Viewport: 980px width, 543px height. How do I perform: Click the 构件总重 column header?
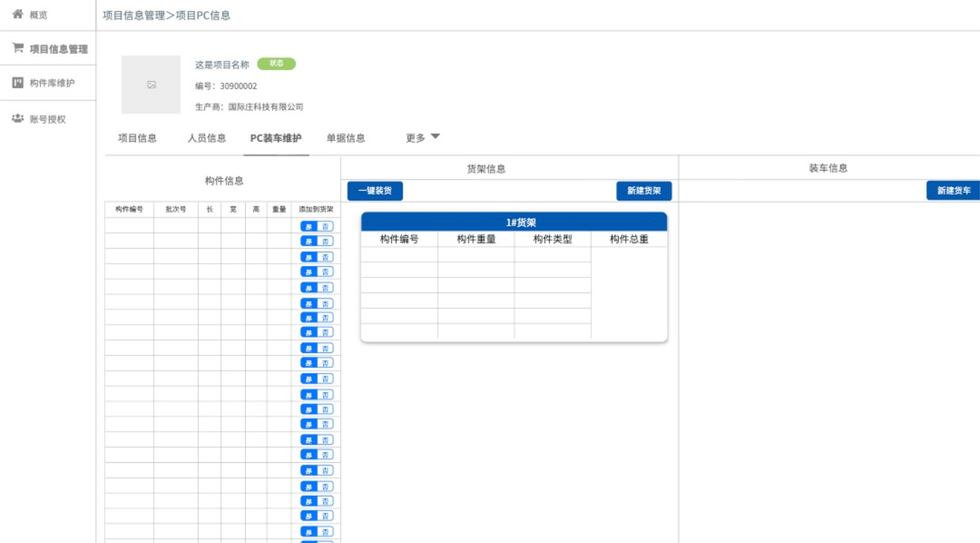coord(629,239)
